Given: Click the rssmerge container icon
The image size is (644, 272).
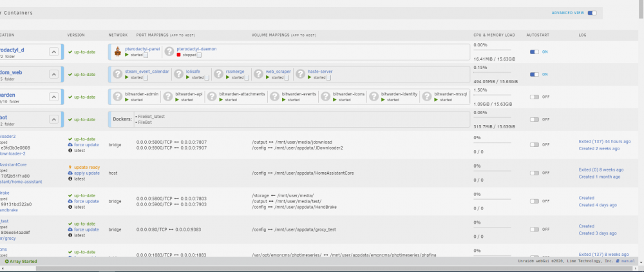Looking at the screenshot, I should (218, 74).
